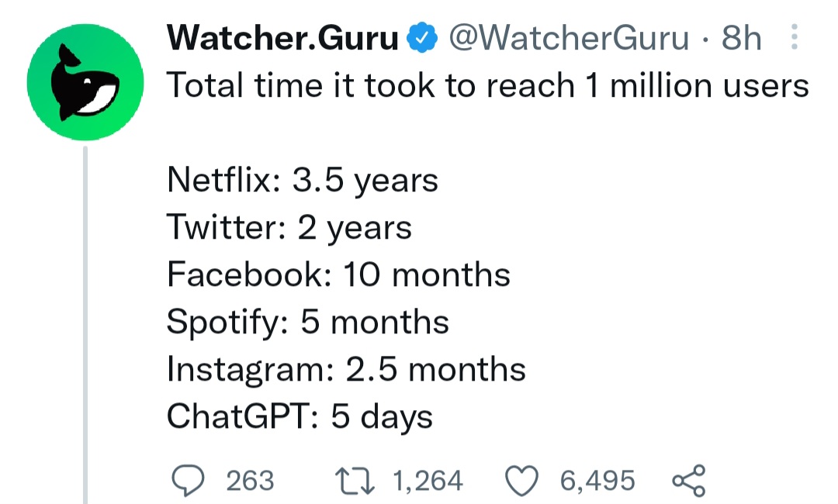The width and height of the screenshot is (838, 504).
Task: Click the 6,495 likes count
Action: tap(597, 481)
